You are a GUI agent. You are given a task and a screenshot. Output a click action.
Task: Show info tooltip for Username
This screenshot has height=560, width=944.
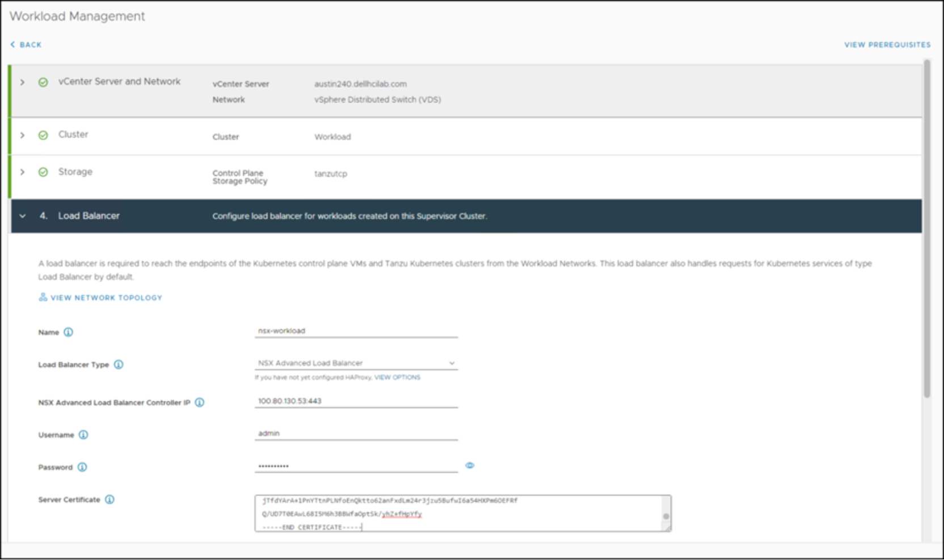pyautogui.click(x=83, y=435)
